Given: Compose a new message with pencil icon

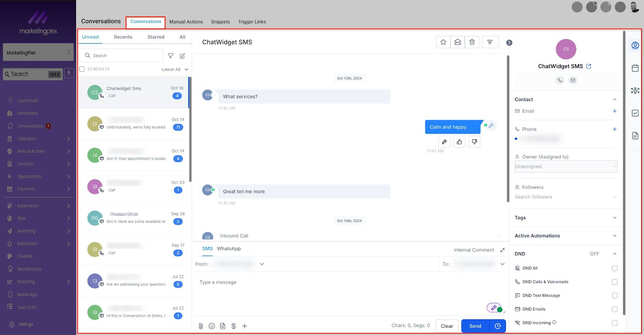Looking at the screenshot, I should [182, 55].
